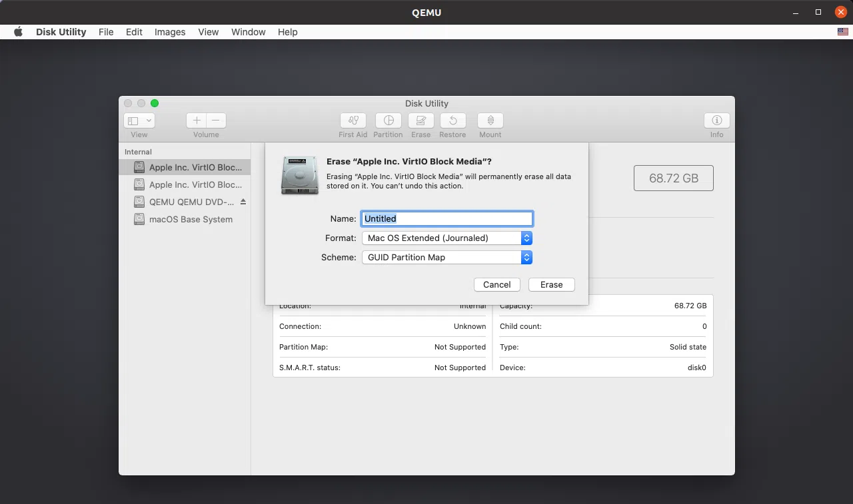Click the QEMU DVD disk icon

pyautogui.click(x=139, y=202)
